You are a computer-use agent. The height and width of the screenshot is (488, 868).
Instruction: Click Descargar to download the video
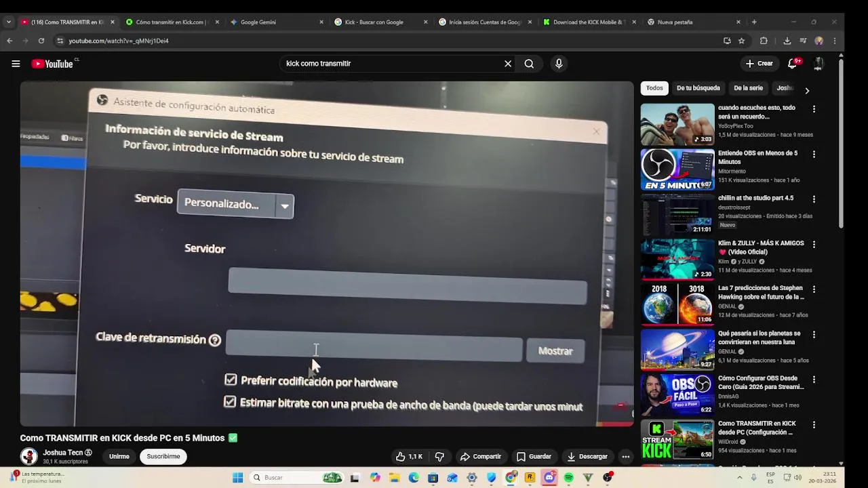(x=587, y=457)
